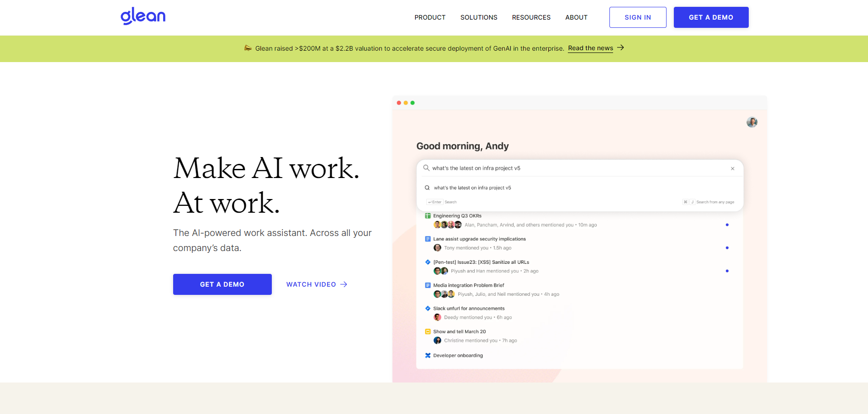This screenshot has width=868, height=414.
Task: Open Media integration Problem Brief
Action: point(469,285)
